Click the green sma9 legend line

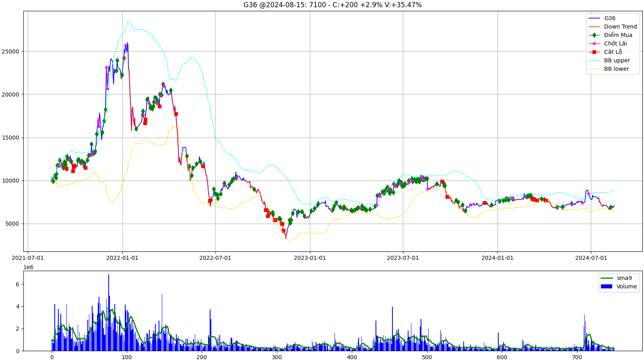click(x=606, y=278)
